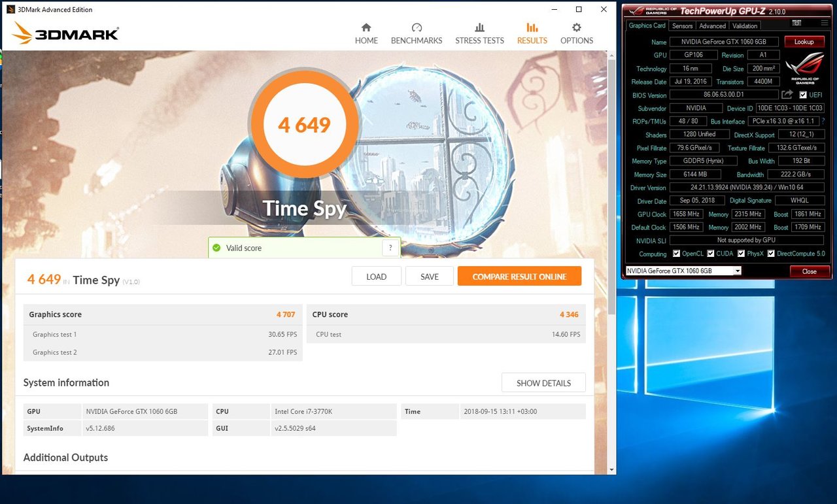Click the scrollbar up arrow in 3DMark
Viewport: 837px width, 504px height.
(x=612, y=55)
